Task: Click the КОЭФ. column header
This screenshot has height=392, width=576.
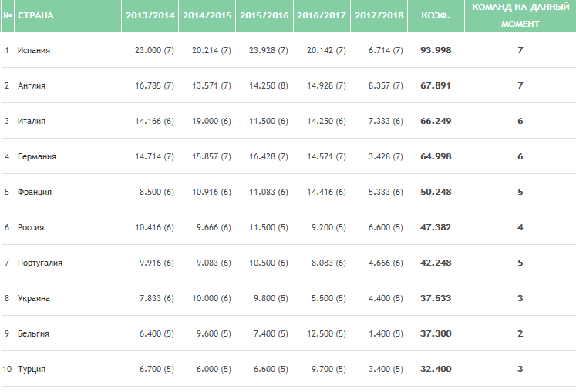Action: pyautogui.click(x=436, y=15)
